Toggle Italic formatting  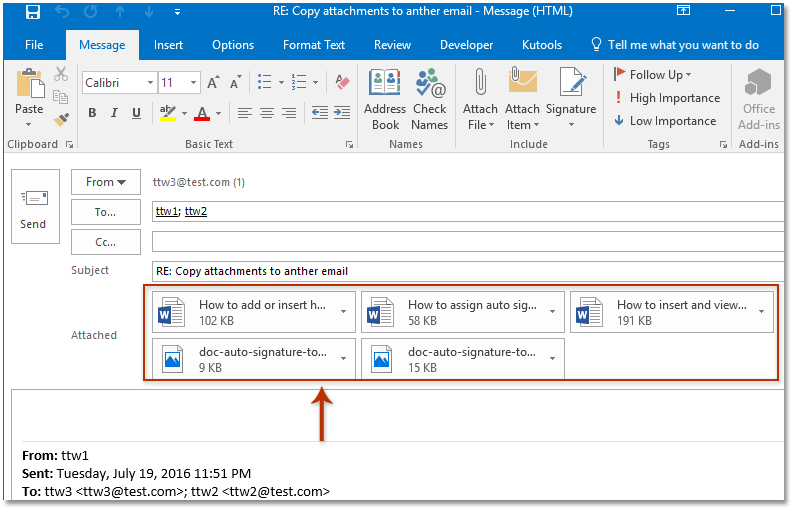click(x=114, y=113)
